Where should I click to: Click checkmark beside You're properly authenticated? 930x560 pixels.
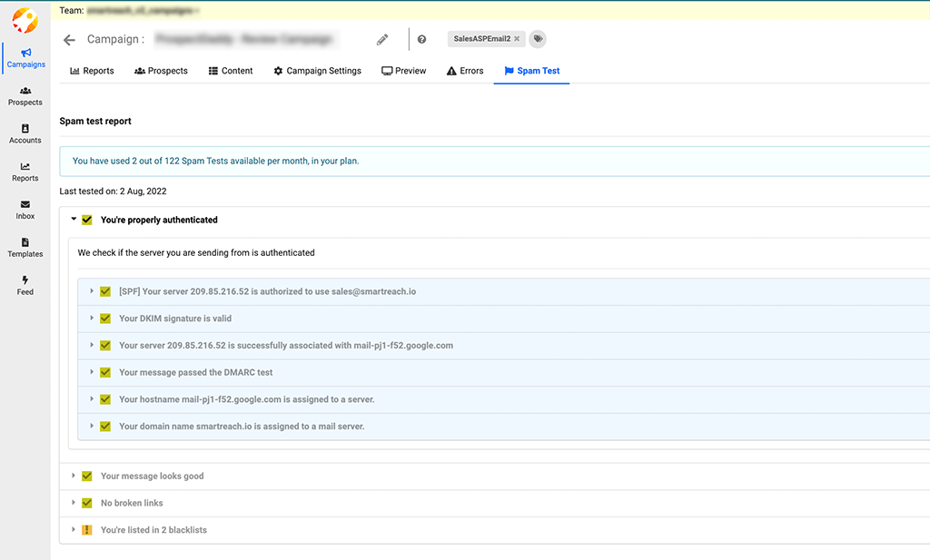point(87,220)
